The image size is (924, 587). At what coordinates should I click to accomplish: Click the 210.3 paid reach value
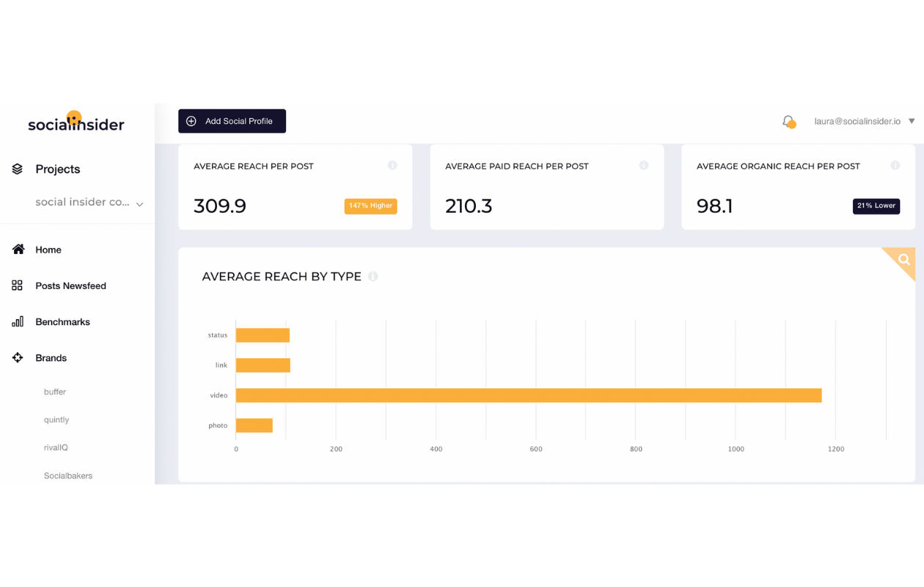tap(469, 206)
